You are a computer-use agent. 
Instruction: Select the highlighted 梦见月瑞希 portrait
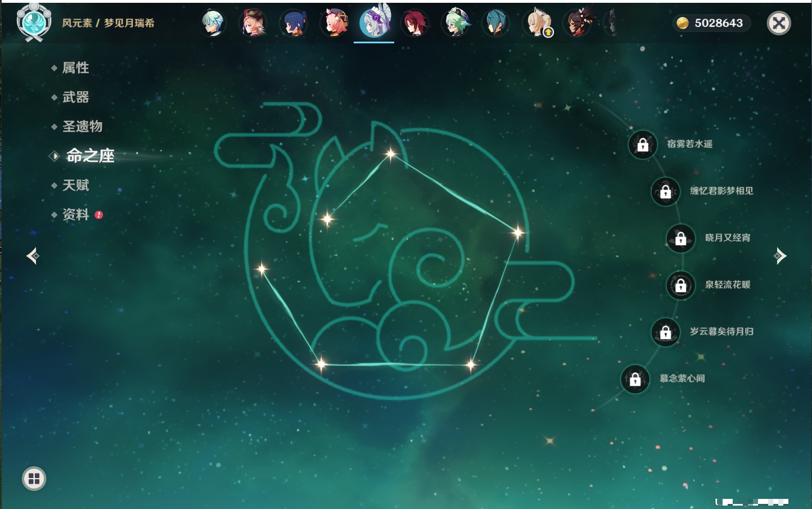374,22
